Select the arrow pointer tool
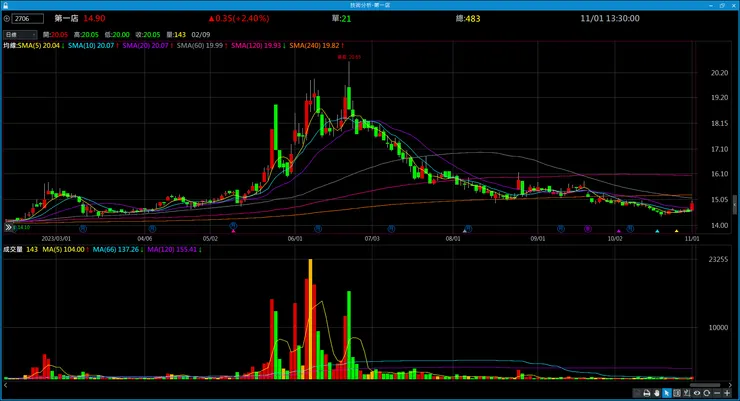The width and height of the screenshot is (740, 401). tap(666, 393)
